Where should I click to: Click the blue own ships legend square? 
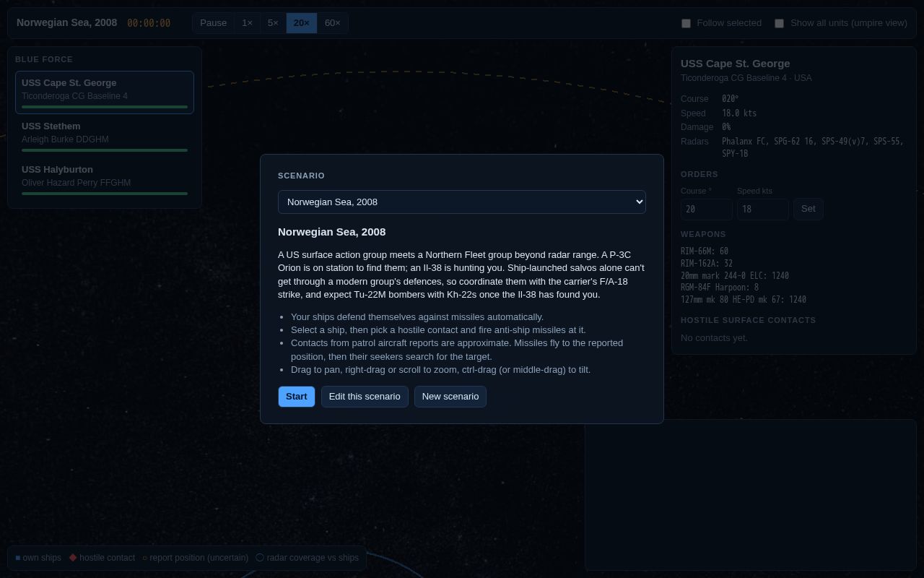tap(18, 558)
